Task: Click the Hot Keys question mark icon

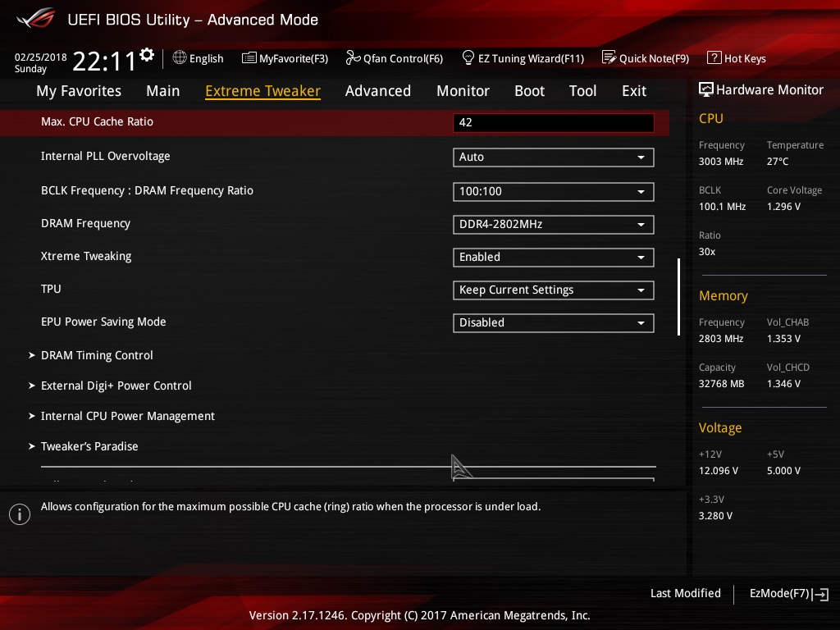Action: (x=714, y=57)
